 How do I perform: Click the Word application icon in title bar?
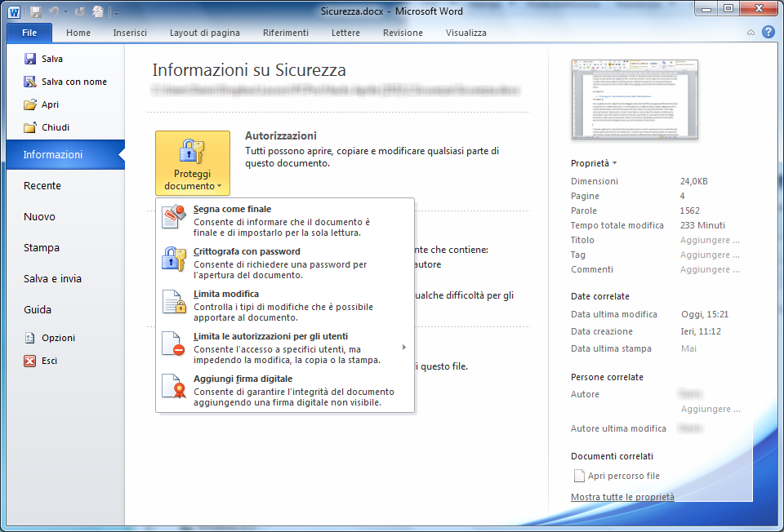coord(14,11)
